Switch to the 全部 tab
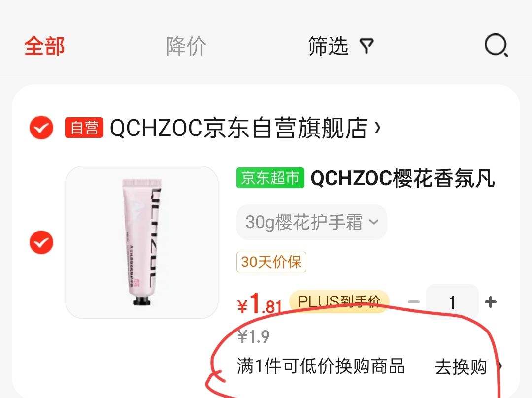This screenshot has height=398, width=532. [x=44, y=46]
